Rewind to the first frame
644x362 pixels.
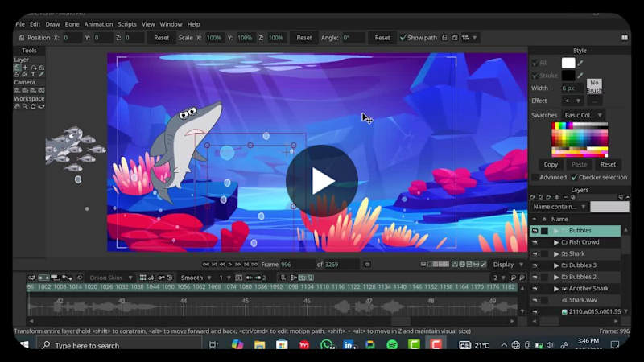tap(206, 265)
